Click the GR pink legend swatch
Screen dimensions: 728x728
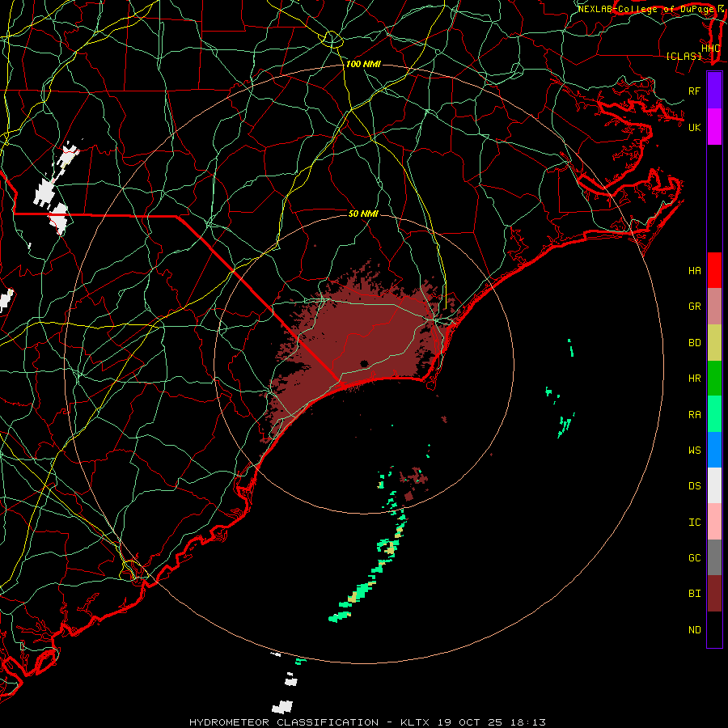pos(714,307)
